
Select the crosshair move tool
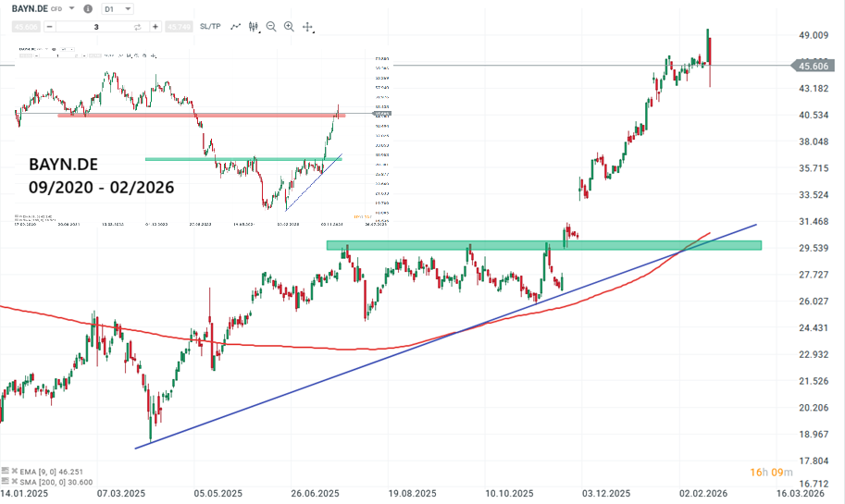click(x=308, y=27)
